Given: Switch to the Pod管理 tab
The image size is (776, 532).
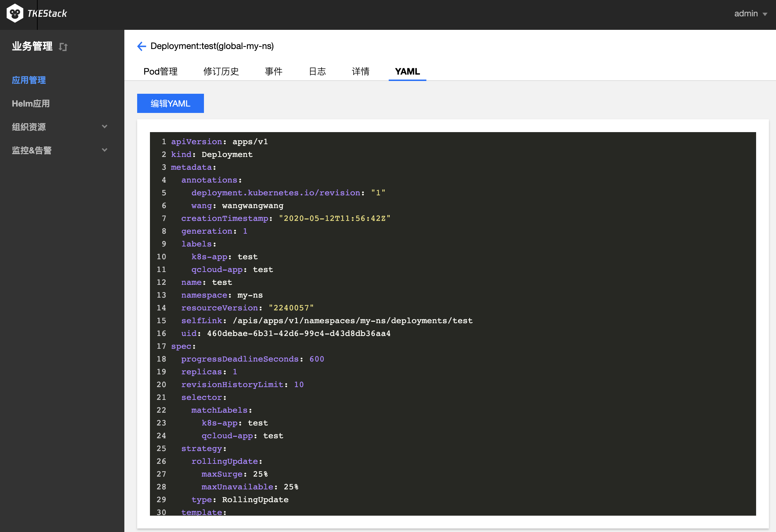Looking at the screenshot, I should [161, 71].
